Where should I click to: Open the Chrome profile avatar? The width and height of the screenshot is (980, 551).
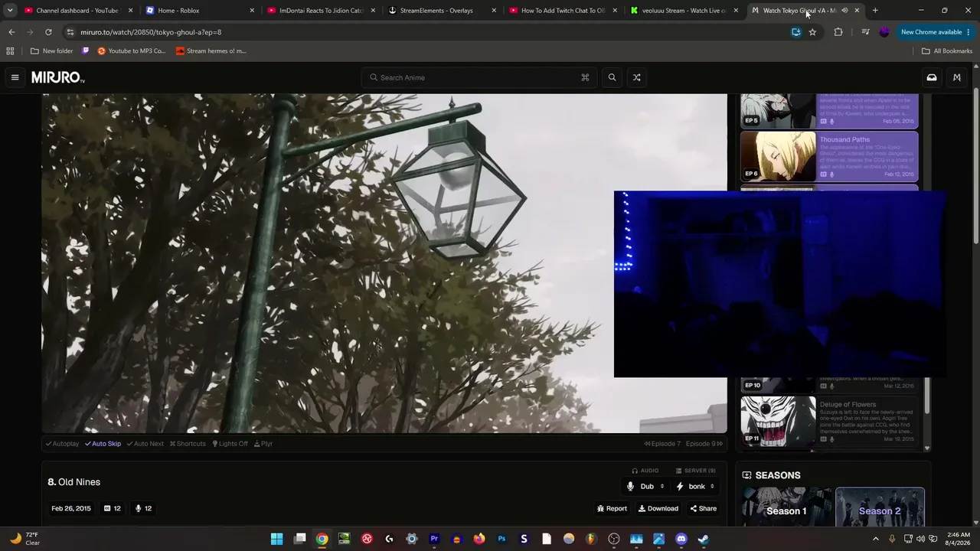[x=884, y=32]
